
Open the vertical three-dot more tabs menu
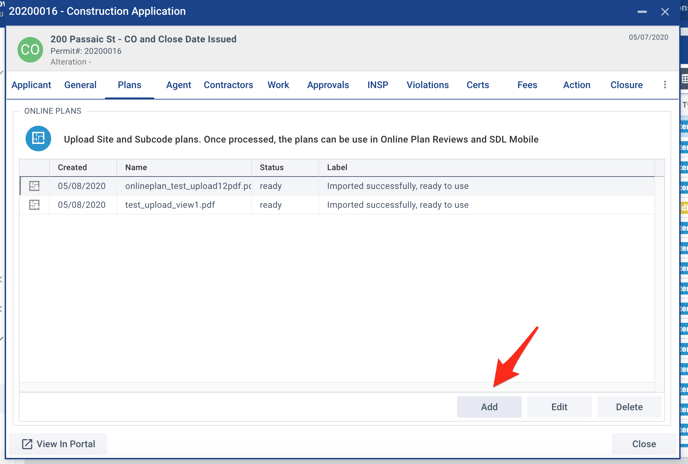665,85
